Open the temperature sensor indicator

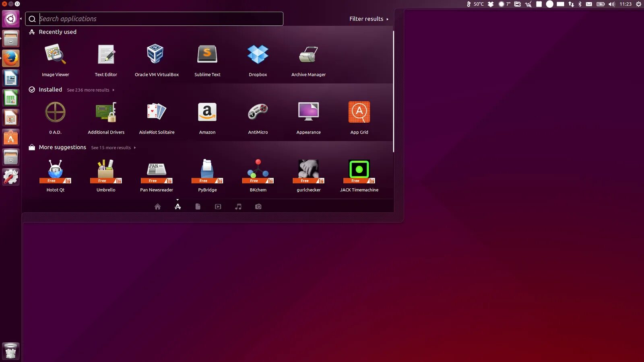click(x=475, y=4)
